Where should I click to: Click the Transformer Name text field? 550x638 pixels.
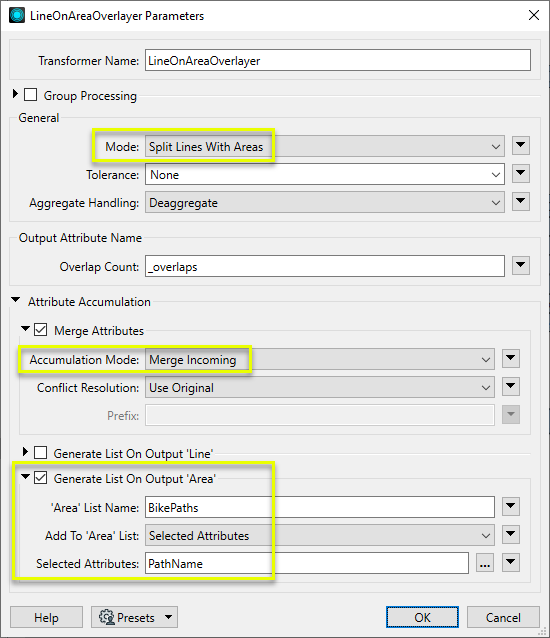pyautogui.click(x=338, y=60)
